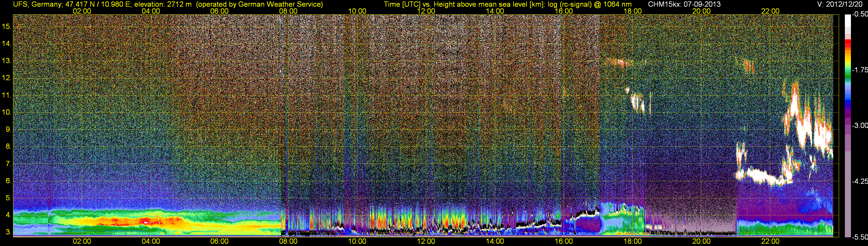
Task: Click the '8.' km height axis label
Action: point(8,147)
